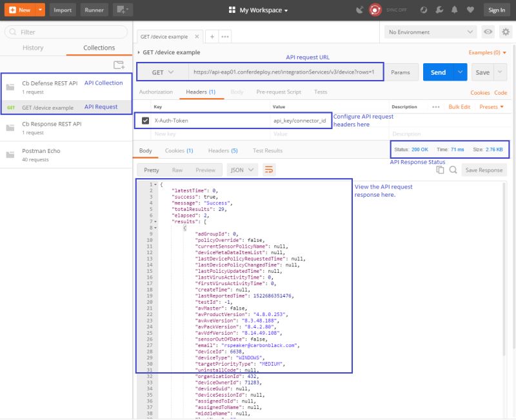The height and width of the screenshot is (420, 516).
Task: Create a new collection via the folder icon
Action: [120, 64]
